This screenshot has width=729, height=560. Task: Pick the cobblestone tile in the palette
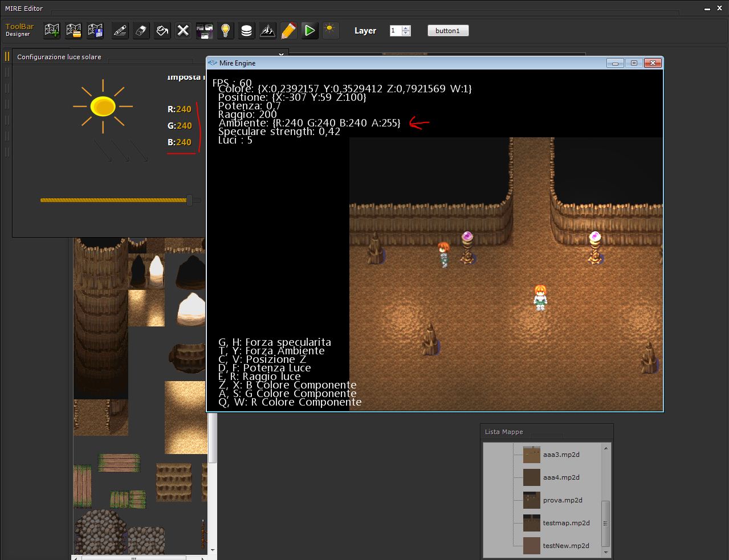101,530
